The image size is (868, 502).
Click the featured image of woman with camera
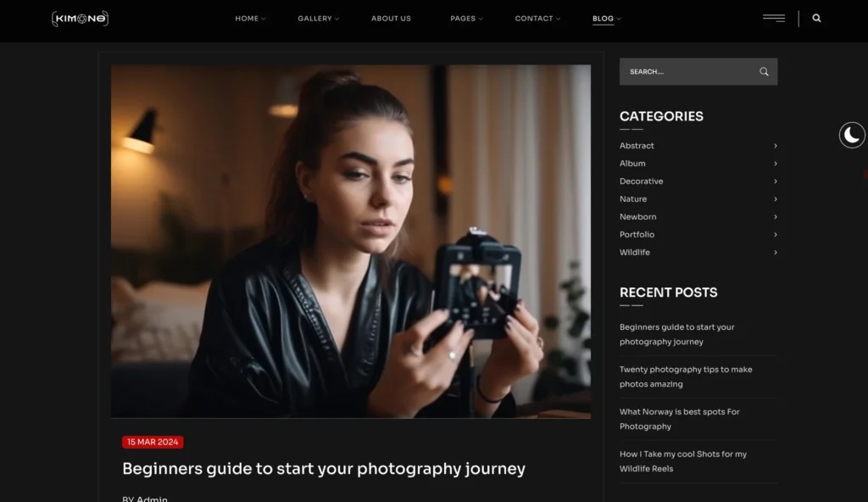(350, 242)
